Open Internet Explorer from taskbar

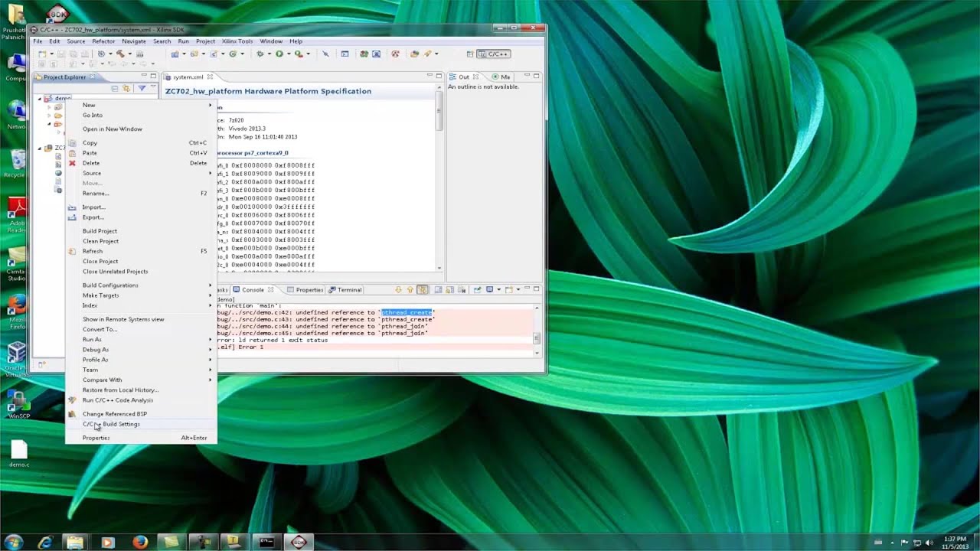point(45,542)
